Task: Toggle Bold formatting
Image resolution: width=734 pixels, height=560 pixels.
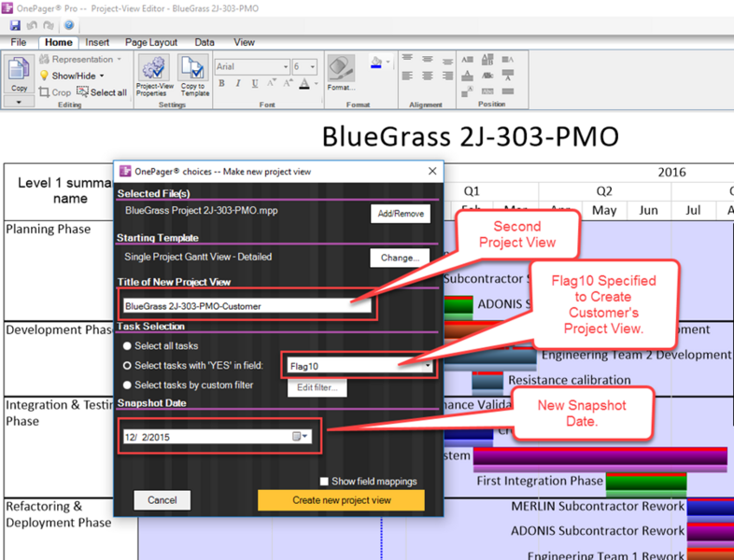Action: point(222,83)
